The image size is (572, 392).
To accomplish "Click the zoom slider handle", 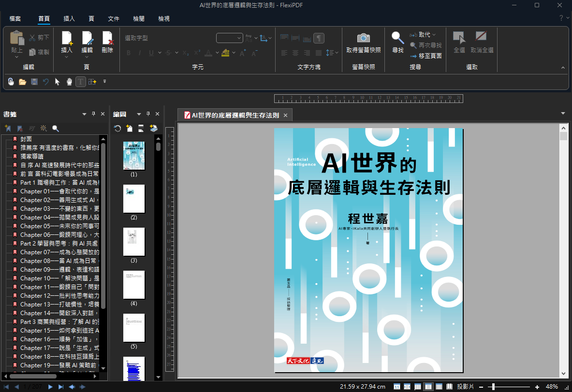I will point(493,387).
